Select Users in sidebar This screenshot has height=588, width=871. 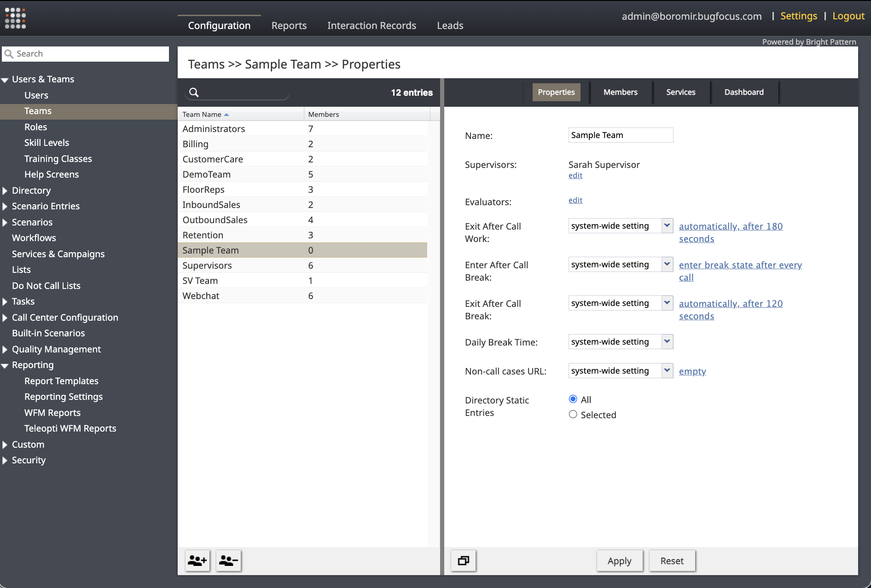coord(36,95)
